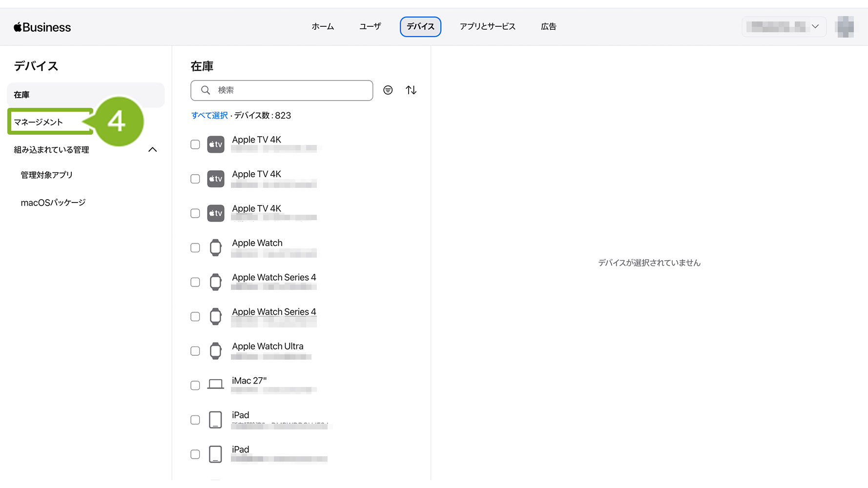
Task: Click the sort arrows icon
Action: (x=411, y=90)
